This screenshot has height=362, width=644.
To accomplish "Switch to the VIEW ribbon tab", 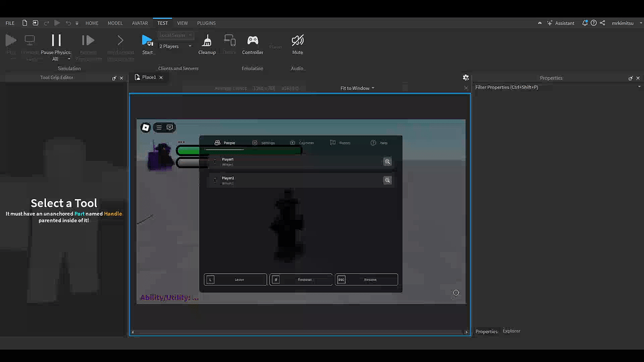I will tap(182, 23).
